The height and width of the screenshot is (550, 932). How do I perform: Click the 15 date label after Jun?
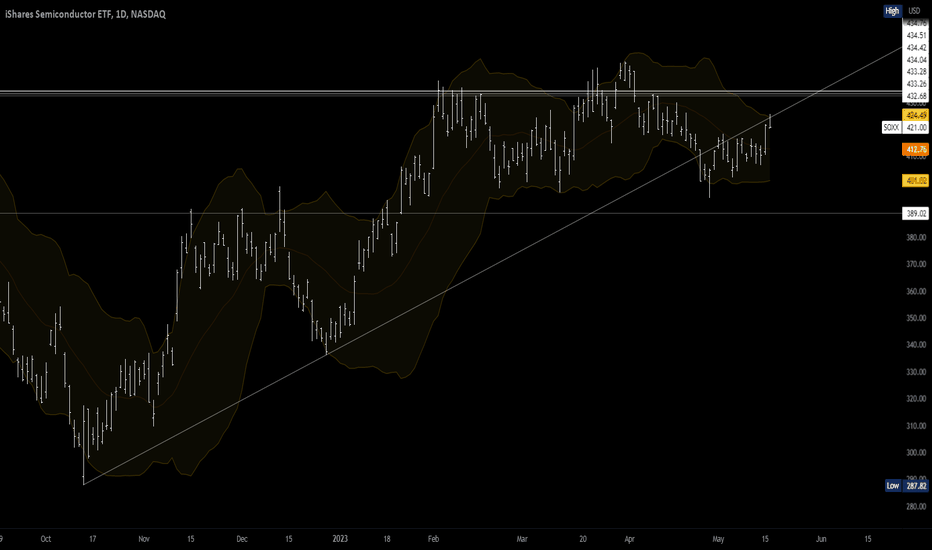pyautogui.click(x=868, y=539)
